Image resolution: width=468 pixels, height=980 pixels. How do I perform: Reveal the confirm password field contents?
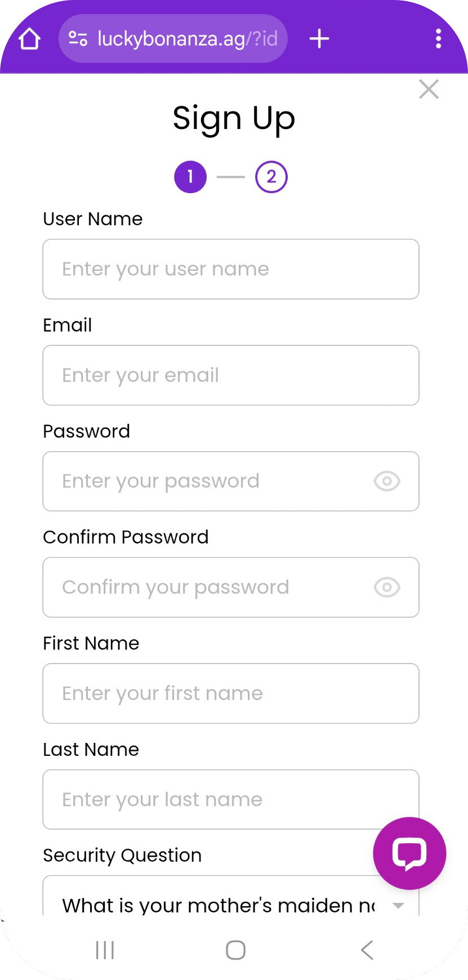387,587
